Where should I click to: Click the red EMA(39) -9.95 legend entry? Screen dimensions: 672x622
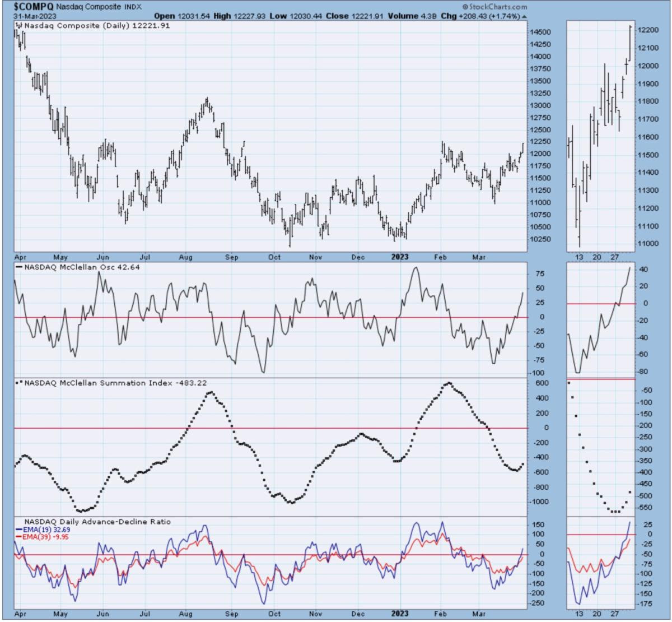pyautogui.click(x=43, y=536)
